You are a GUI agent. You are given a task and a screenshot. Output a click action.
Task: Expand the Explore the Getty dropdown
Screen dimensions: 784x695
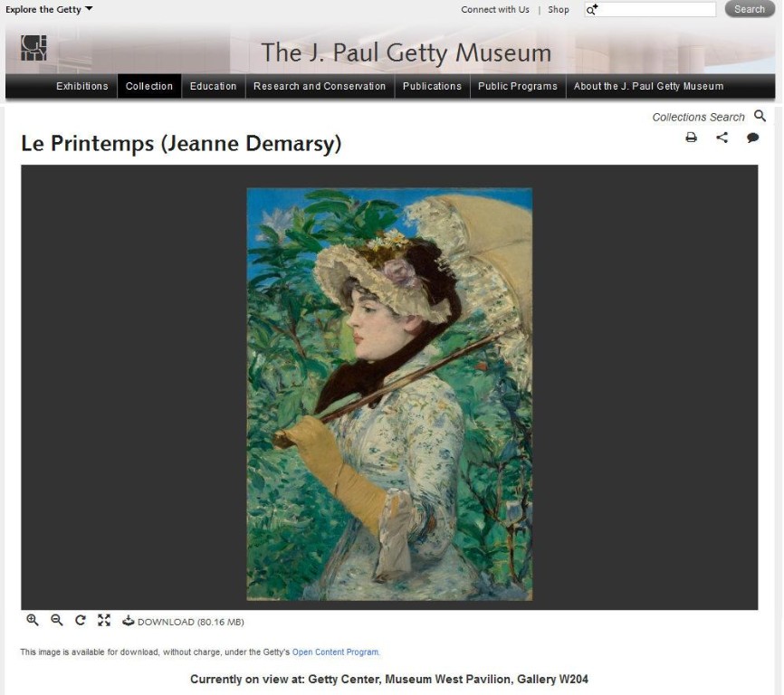[x=49, y=9]
